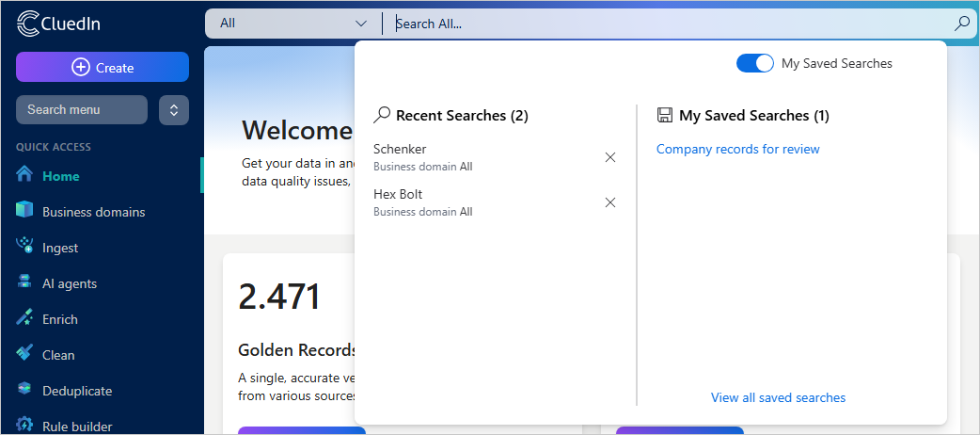Navigate to Enrich section
Viewport: 980px width, 435px height.
pos(102,318)
